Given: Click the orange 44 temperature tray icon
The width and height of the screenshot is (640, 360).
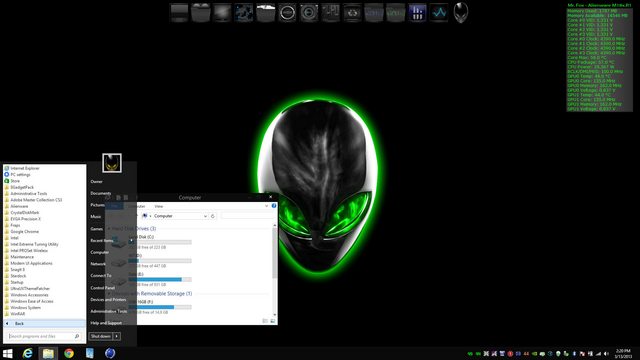Looking at the screenshot, I should tap(526, 353).
